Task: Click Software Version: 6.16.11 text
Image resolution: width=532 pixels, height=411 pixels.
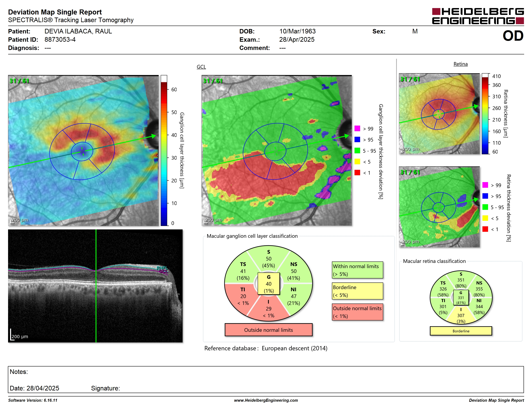Action: tap(33, 400)
